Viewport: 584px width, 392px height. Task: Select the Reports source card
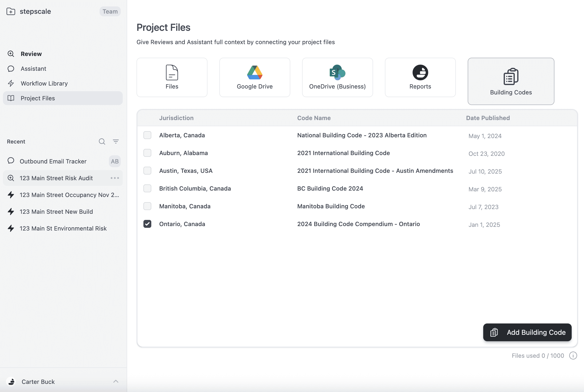(420, 77)
